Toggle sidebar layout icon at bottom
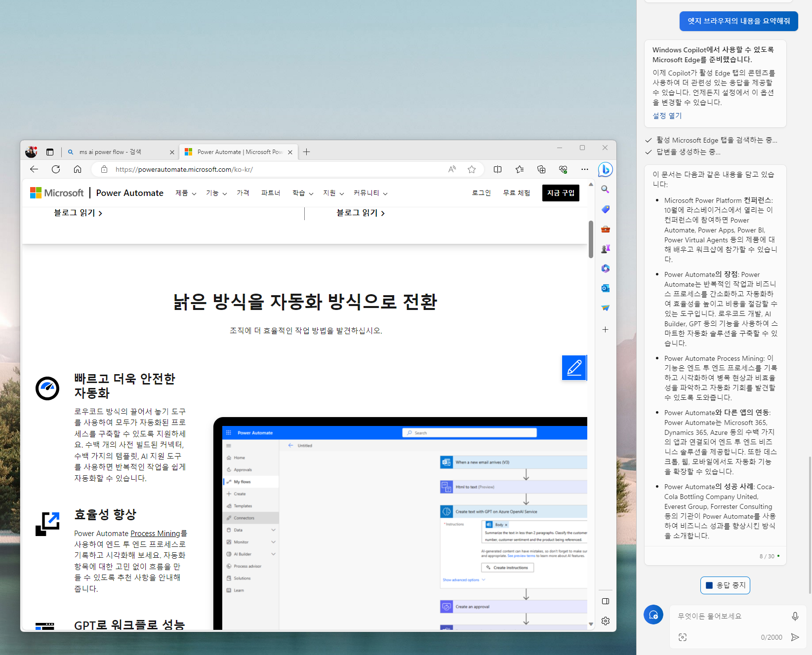 [x=606, y=601]
